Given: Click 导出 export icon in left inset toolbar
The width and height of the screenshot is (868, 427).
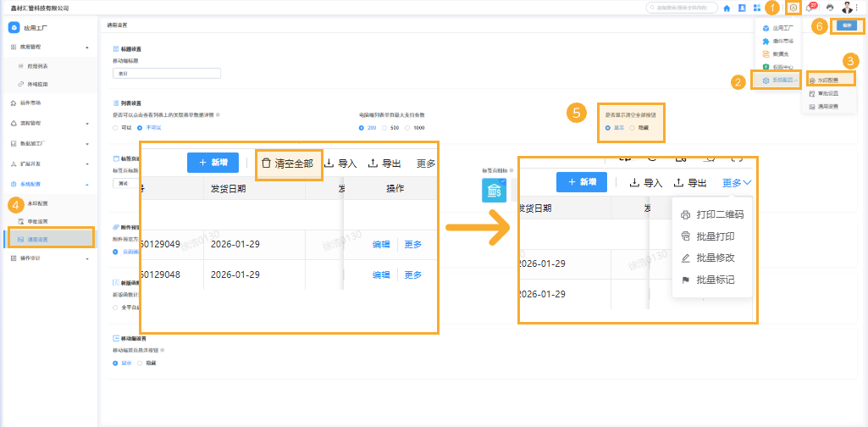Looking at the screenshot, I should click(373, 164).
